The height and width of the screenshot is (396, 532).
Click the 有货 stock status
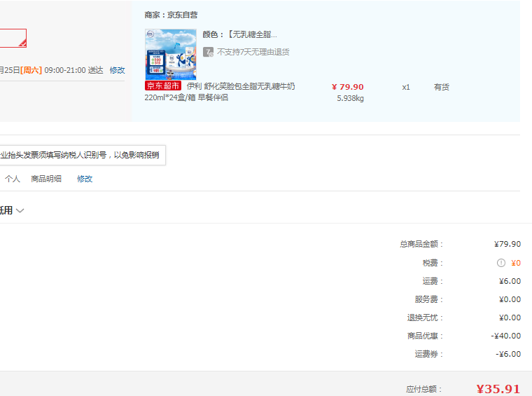pyautogui.click(x=442, y=88)
